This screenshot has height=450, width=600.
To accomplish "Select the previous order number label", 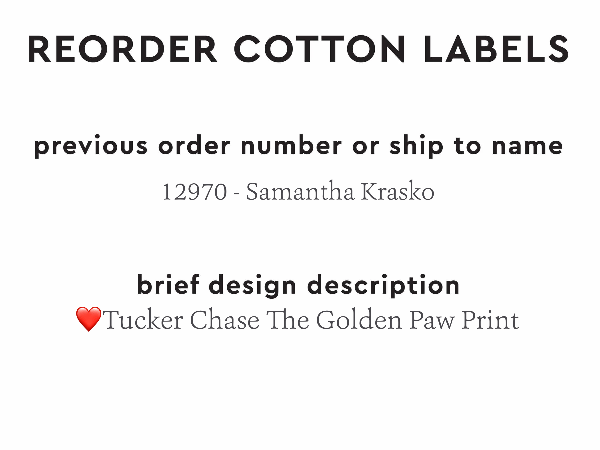I will [x=298, y=146].
